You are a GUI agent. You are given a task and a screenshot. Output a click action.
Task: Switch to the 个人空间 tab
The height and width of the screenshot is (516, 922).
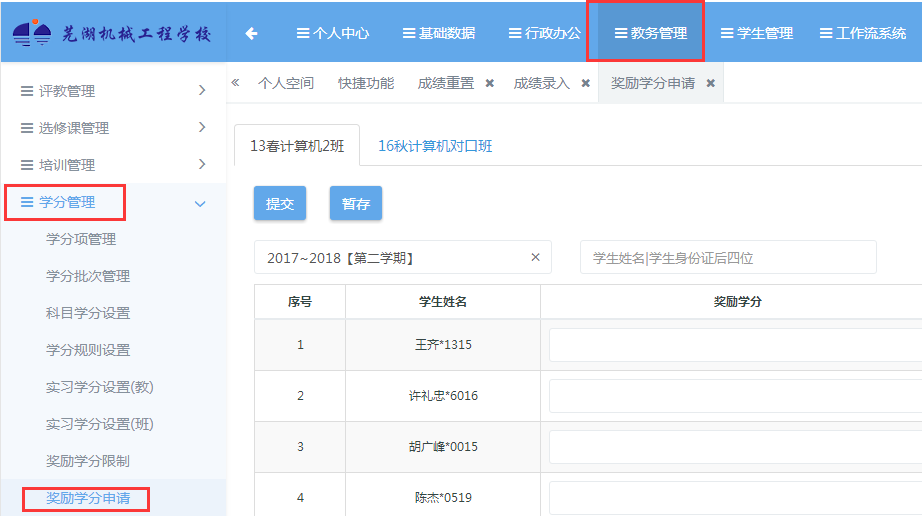point(286,84)
